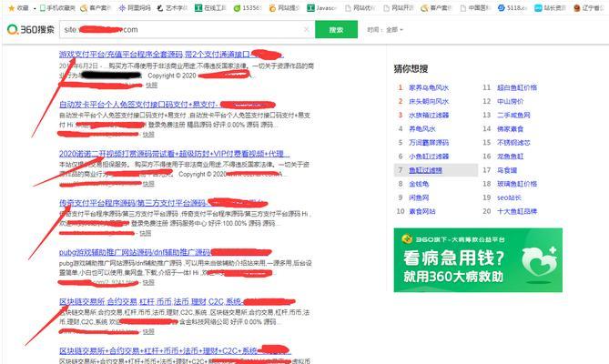Search suggestion seo站长
609x364 pixels.
(509, 197)
